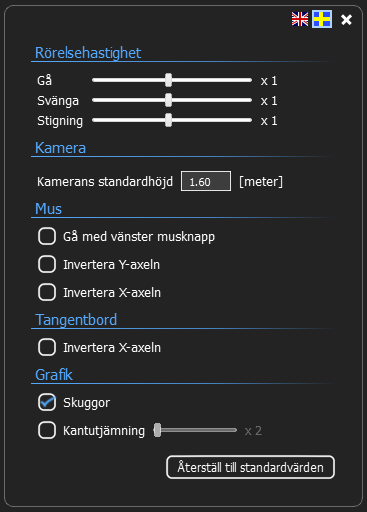367x512 pixels.
Task: Close the settings panel with X
Action: (x=346, y=20)
